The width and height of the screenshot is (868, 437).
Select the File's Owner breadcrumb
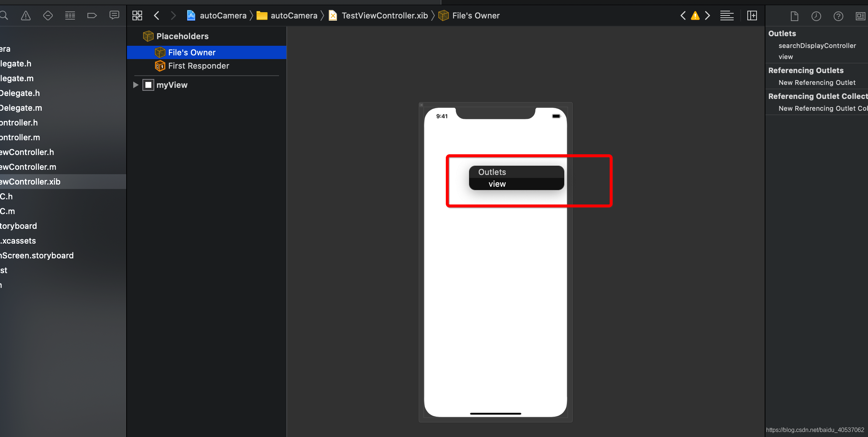click(x=469, y=16)
